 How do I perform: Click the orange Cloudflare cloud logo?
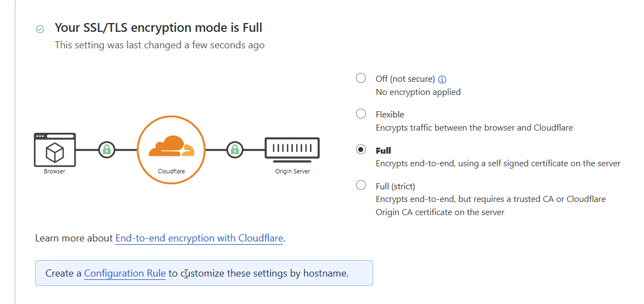pyautogui.click(x=171, y=146)
